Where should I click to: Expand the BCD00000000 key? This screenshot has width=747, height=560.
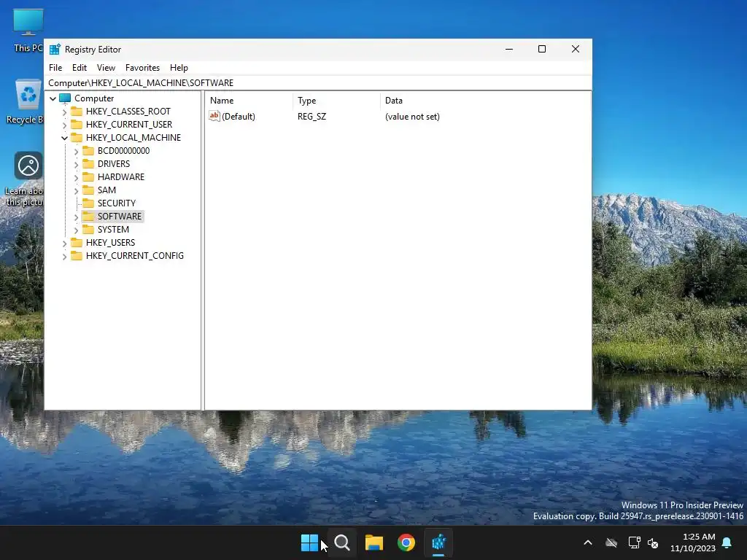coord(76,151)
